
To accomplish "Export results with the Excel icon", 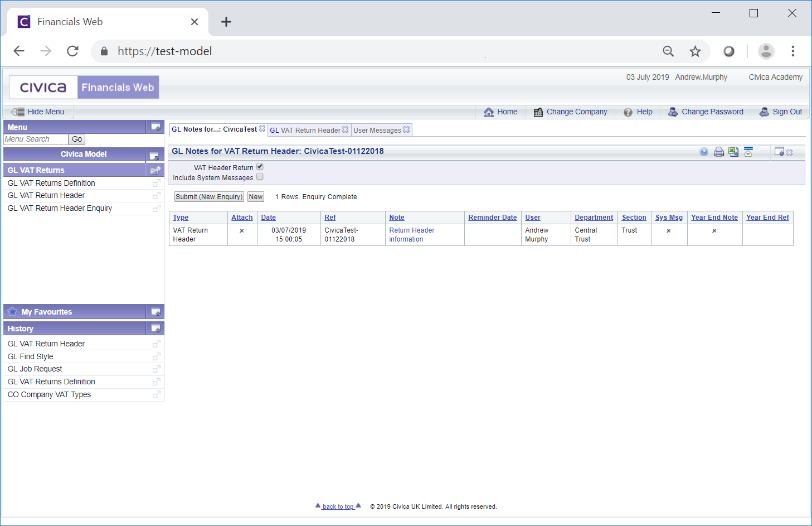I will coord(733,152).
